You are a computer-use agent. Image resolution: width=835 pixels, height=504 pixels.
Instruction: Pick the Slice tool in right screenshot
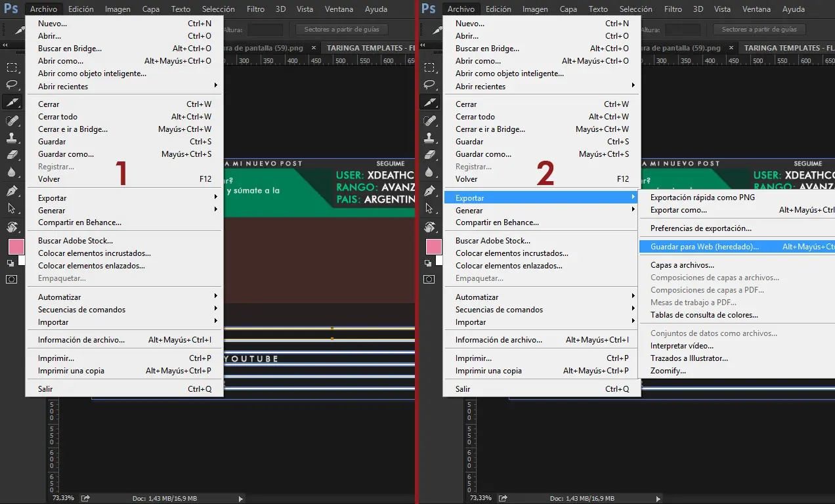429,102
